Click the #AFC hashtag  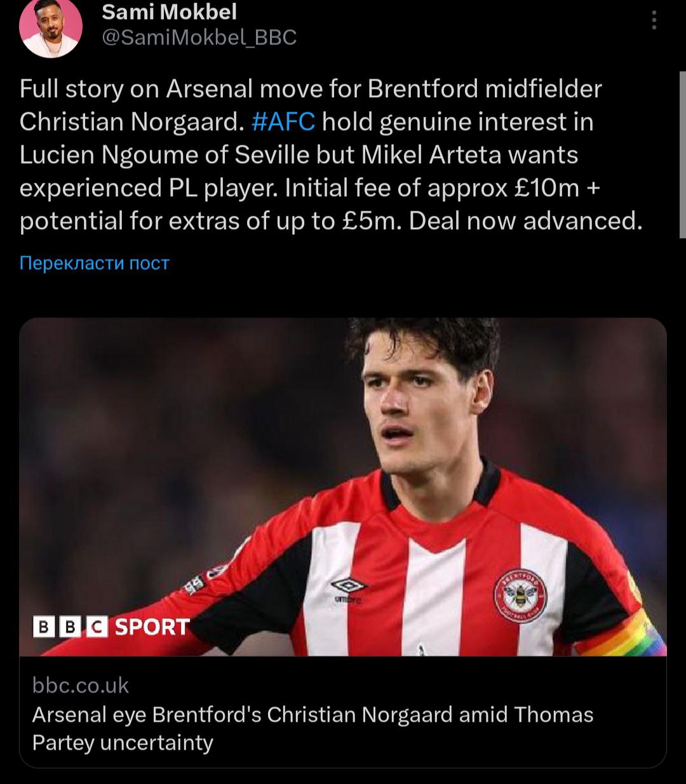pos(283,121)
